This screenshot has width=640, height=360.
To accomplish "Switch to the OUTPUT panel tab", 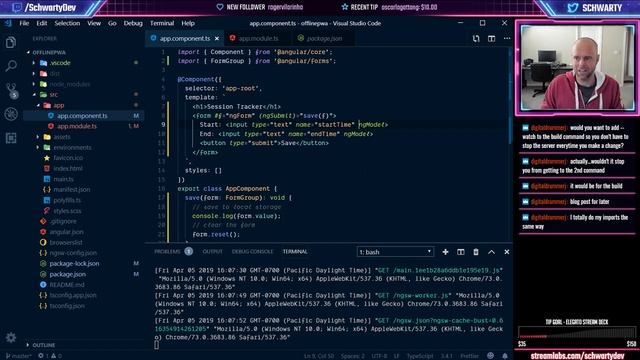I will [212, 251].
